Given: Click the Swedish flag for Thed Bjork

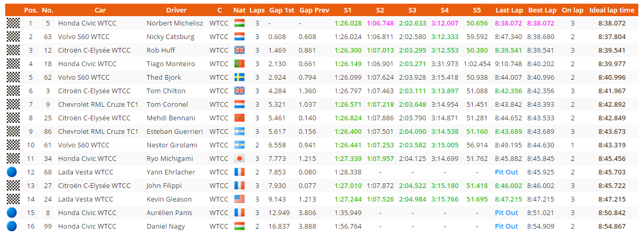Looking at the screenshot, I should click(239, 78).
